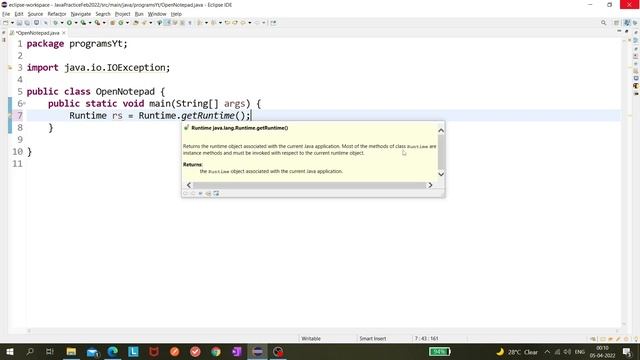Image resolution: width=640 pixels, height=360 pixels.
Task: Select the Java perspective icon
Action: click(627, 23)
